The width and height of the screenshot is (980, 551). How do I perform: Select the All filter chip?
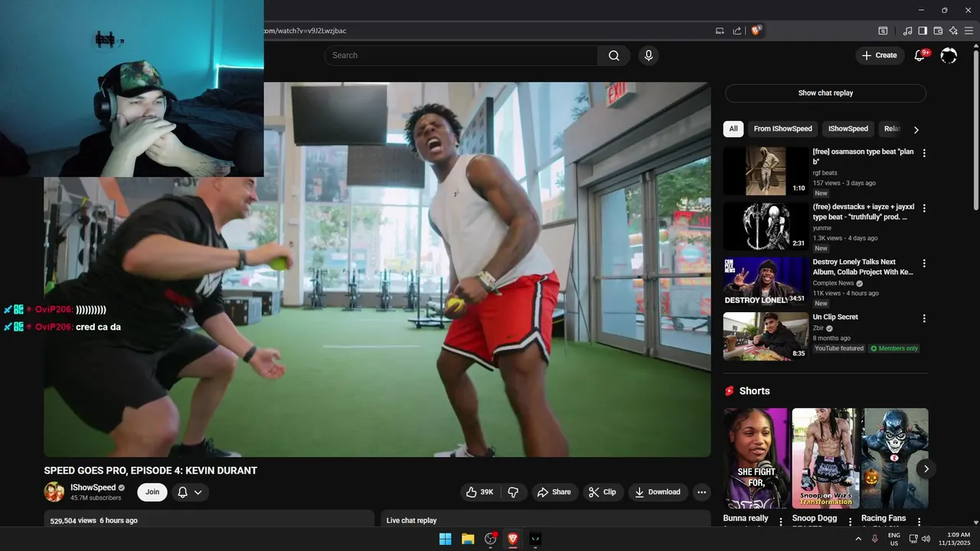pyautogui.click(x=733, y=129)
